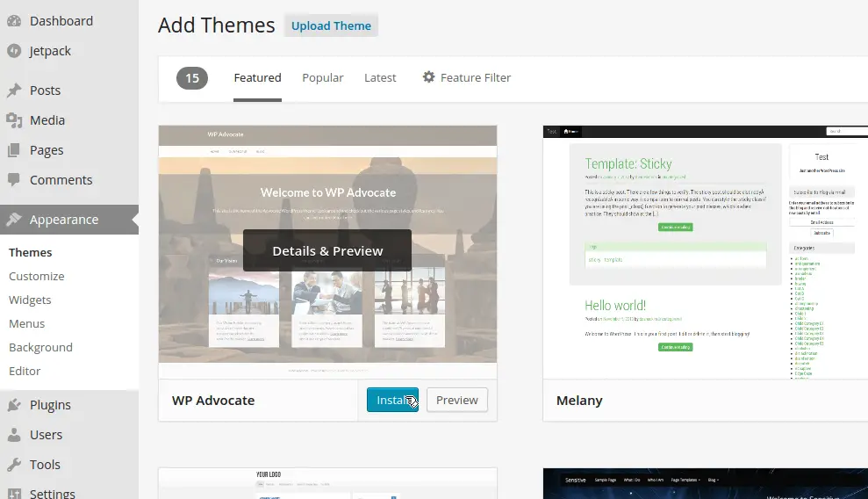Click the Tools wrench icon

(x=14, y=465)
